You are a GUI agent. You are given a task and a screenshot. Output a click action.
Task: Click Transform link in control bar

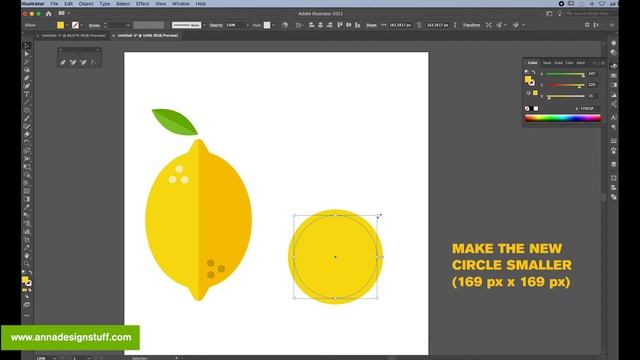[x=471, y=25]
